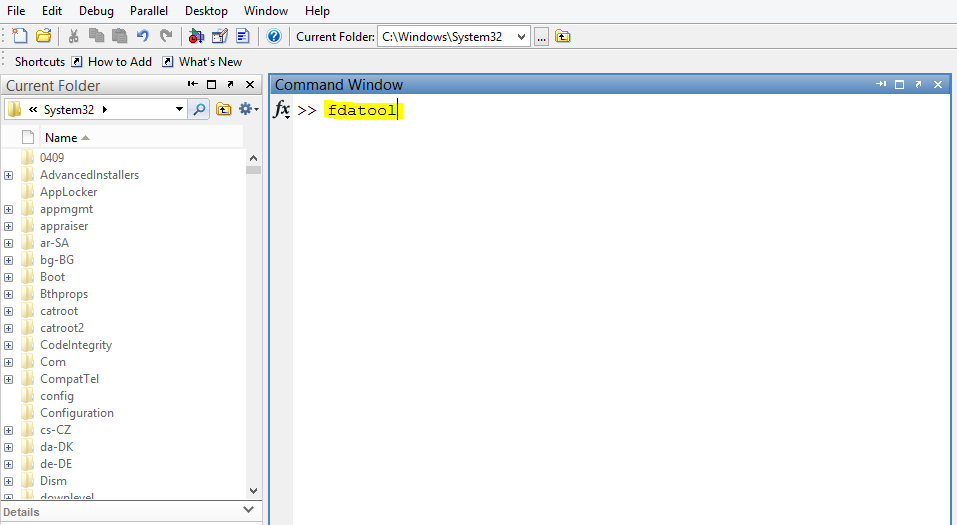Screen dimensions: 957x525
Task: Select the CompatTel folder
Action: [x=69, y=379]
